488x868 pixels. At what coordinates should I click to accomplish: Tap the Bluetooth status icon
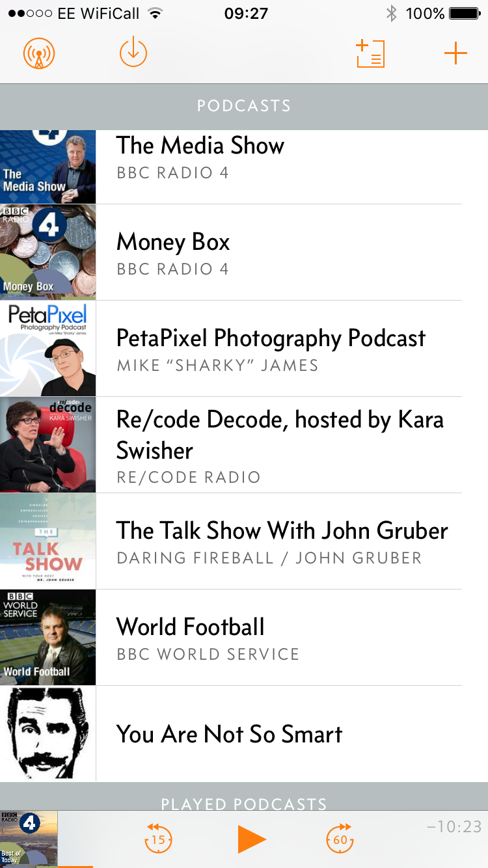[x=391, y=14]
